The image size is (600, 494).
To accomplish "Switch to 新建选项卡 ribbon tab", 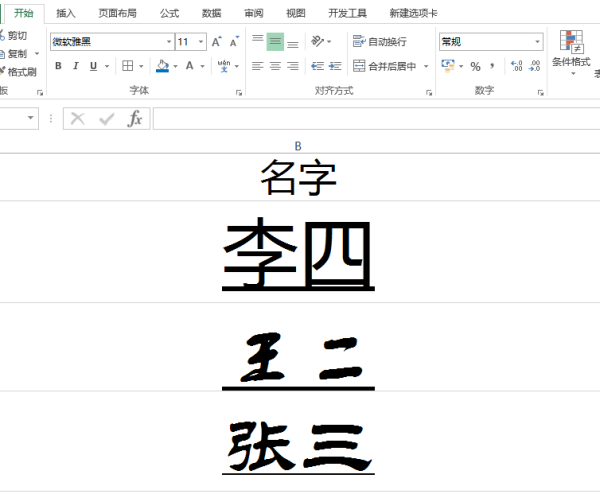I will coord(413,13).
